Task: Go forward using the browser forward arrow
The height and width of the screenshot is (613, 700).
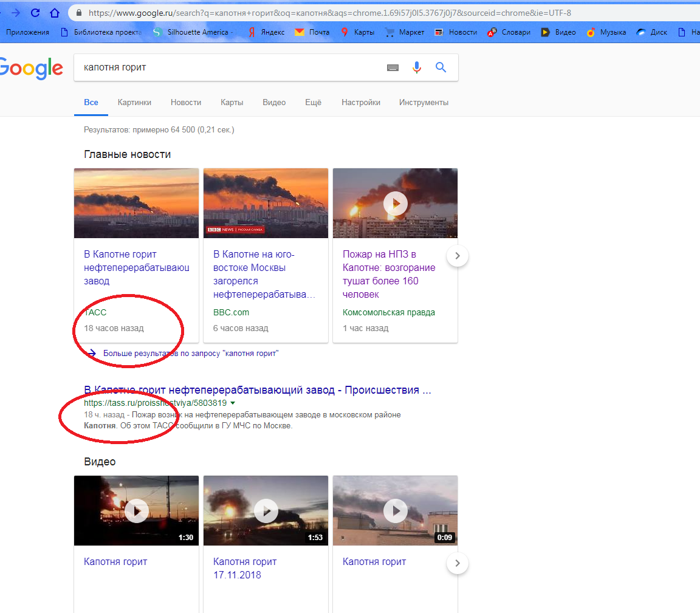Action: [x=16, y=13]
